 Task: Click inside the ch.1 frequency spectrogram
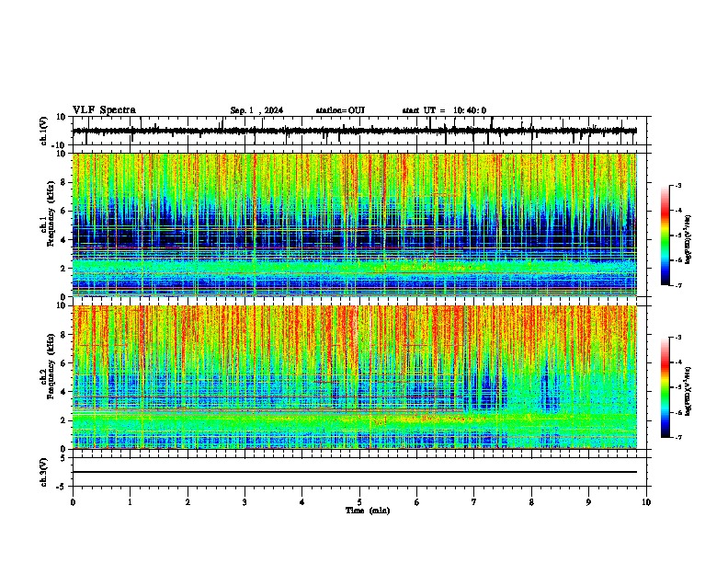tap(355, 224)
